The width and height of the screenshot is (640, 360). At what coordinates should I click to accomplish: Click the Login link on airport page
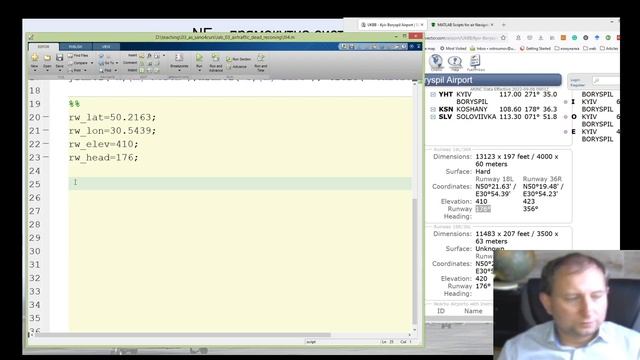tap(575, 80)
